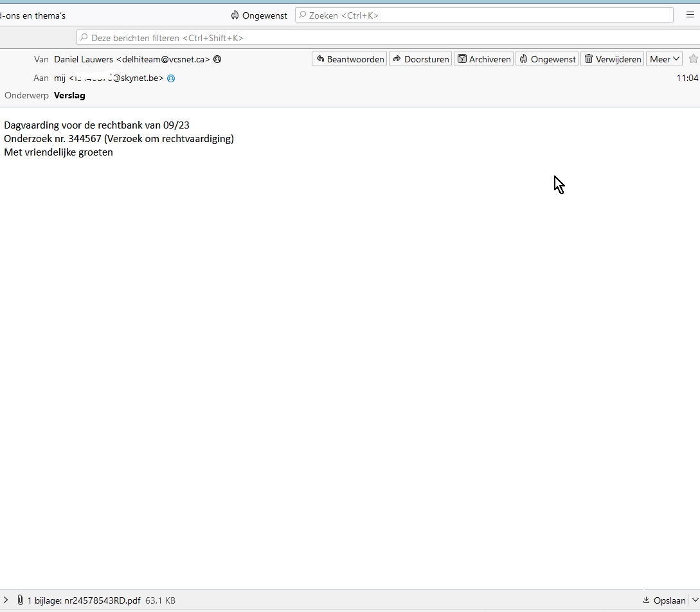Click the contact icon next to the sender address
This screenshot has width=700, height=612.
217,59
